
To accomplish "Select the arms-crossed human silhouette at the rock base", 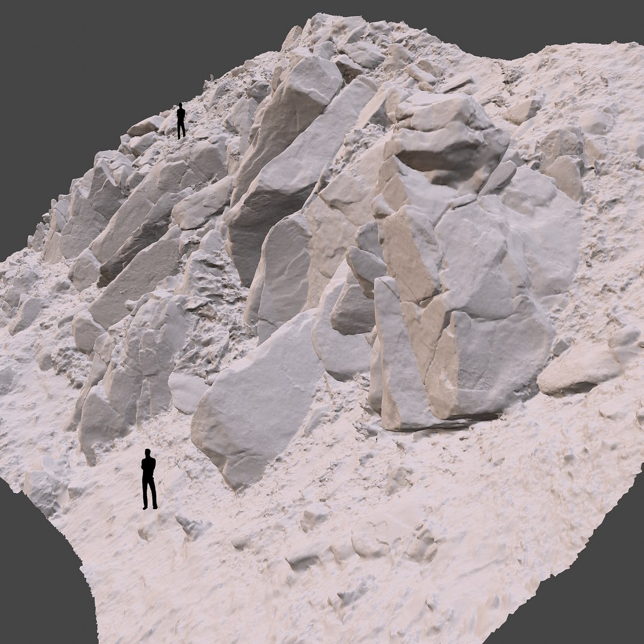I will coord(149,479).
